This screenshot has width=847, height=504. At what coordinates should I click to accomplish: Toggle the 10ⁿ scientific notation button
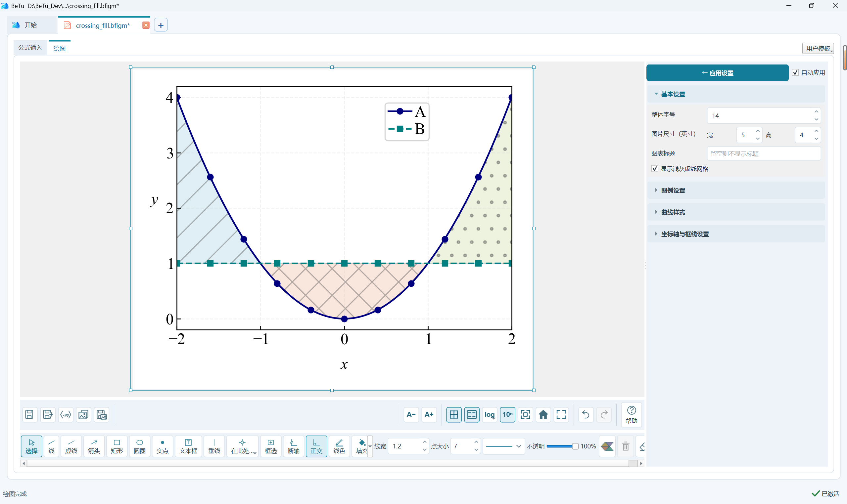pos(507,414)
